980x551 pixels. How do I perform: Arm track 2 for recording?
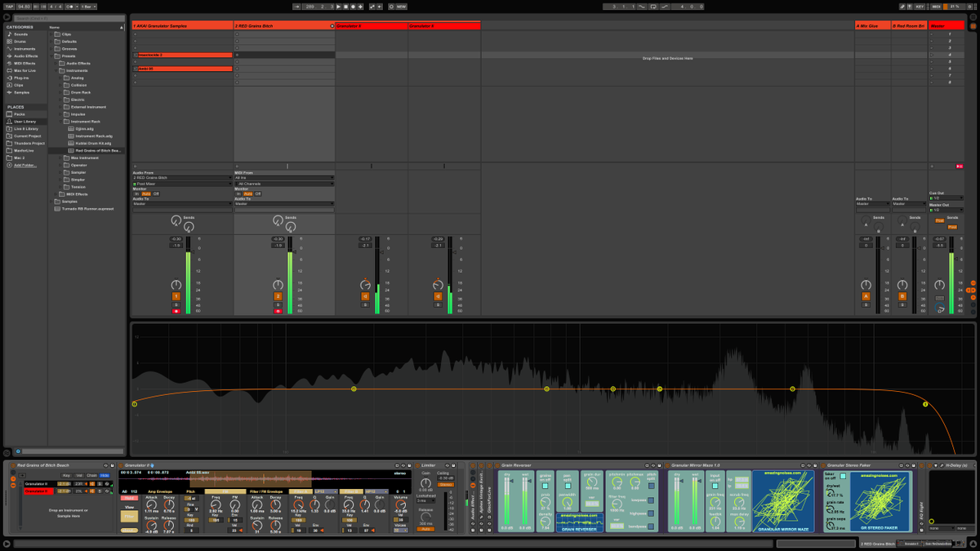(278, 311)
